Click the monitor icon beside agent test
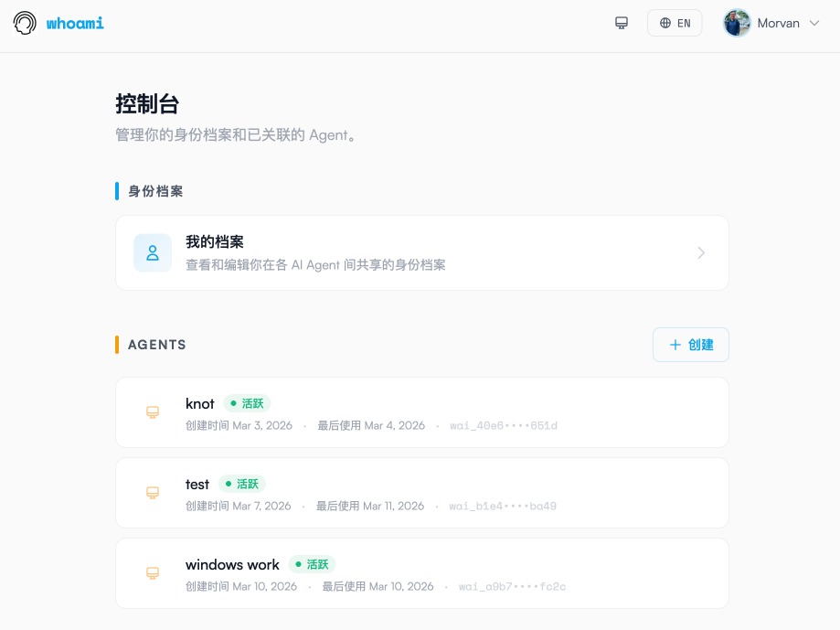This screenshot has width=840, height=630. tap(152, 493)
